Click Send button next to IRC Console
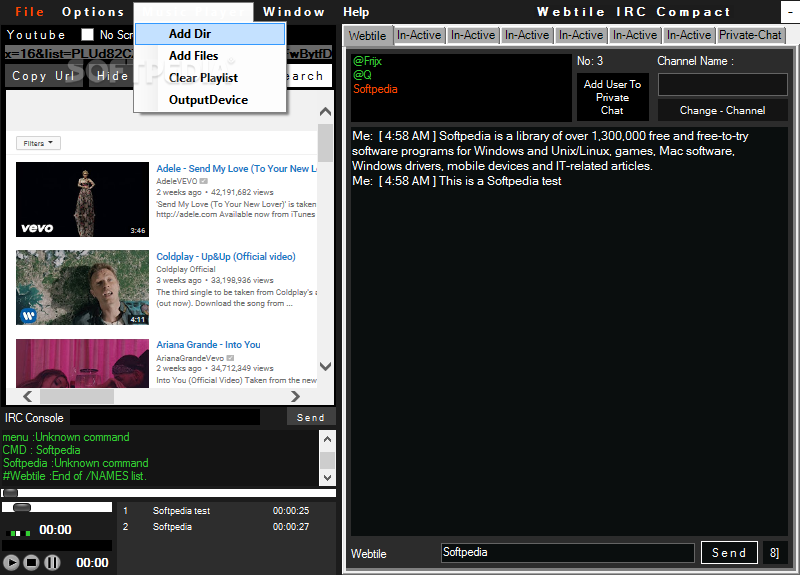This screenshot has width=800, height=575. pyautogui.click(x=311, y=417)
